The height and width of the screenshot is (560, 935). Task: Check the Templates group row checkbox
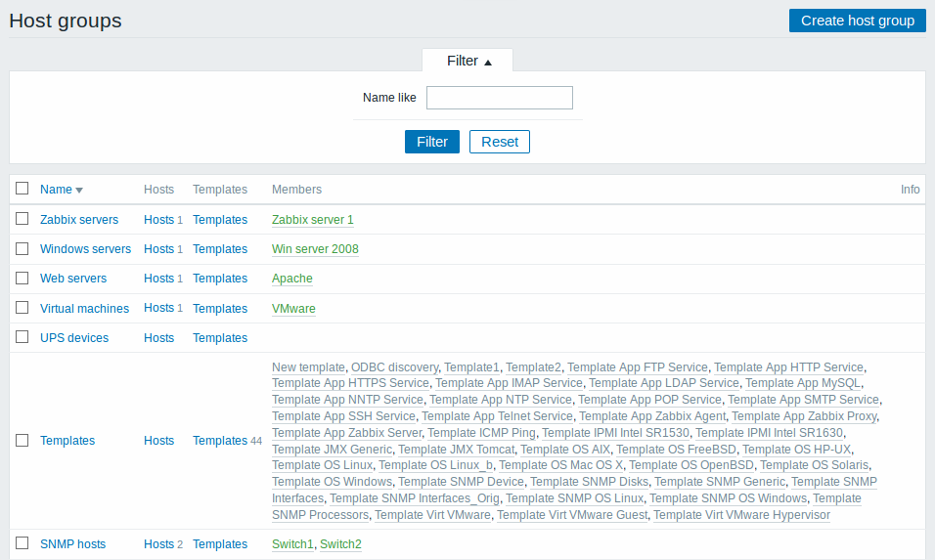pyautogui.click(x=22, y=440)
